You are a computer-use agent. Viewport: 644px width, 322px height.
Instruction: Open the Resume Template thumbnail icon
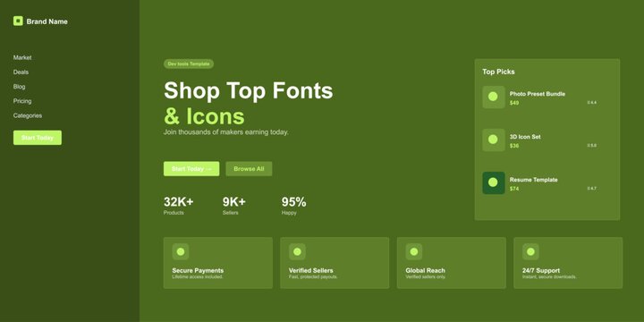pyautogui.click(x=494, y=182)
